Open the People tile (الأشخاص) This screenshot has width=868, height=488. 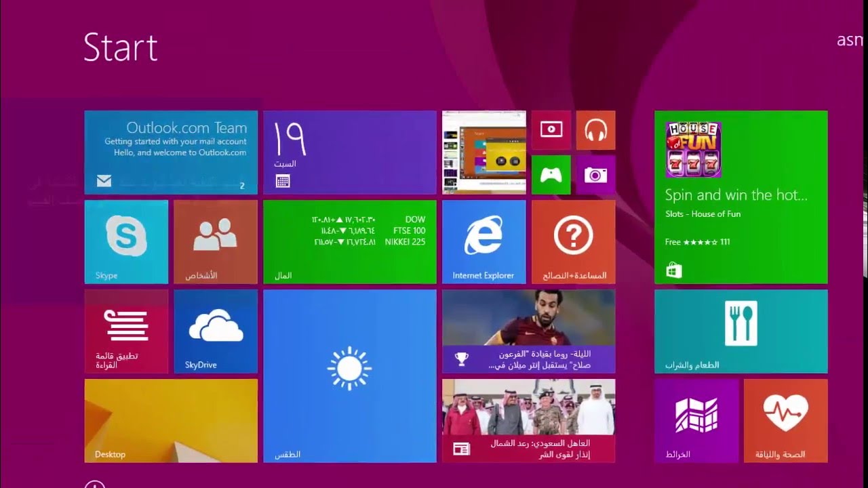pos(216,242)
